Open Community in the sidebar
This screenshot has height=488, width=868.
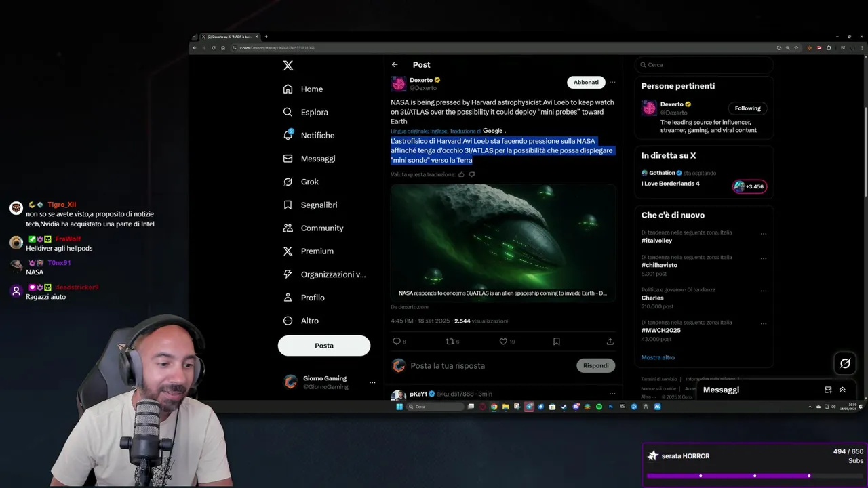(313, 228)
